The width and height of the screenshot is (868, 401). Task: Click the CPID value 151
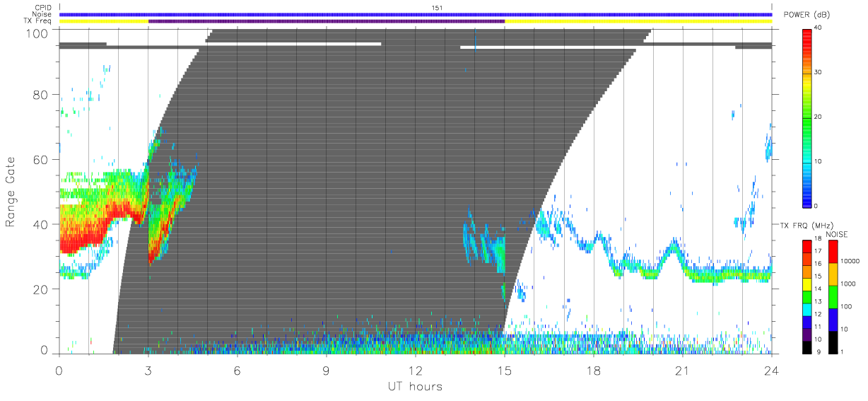tap(437, 8)
